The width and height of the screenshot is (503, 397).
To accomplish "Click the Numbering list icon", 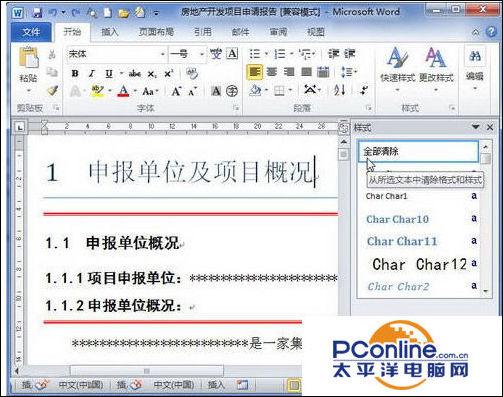I will coord(279,54).
